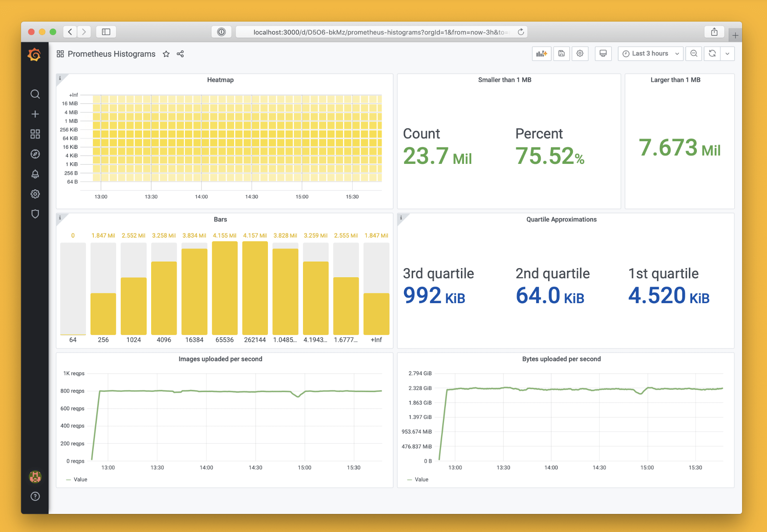Open dashboard settings gear in top toolbar
767x532 pixels.
tap(580, 54)
